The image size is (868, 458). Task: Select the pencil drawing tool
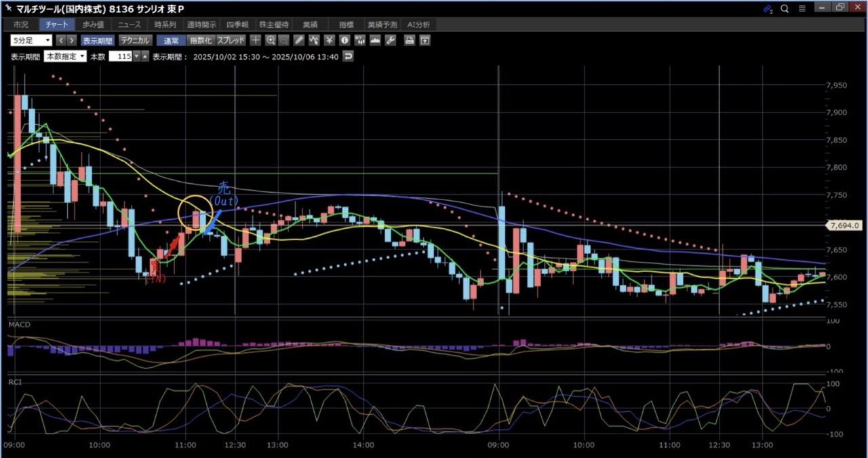pos(299,40)
